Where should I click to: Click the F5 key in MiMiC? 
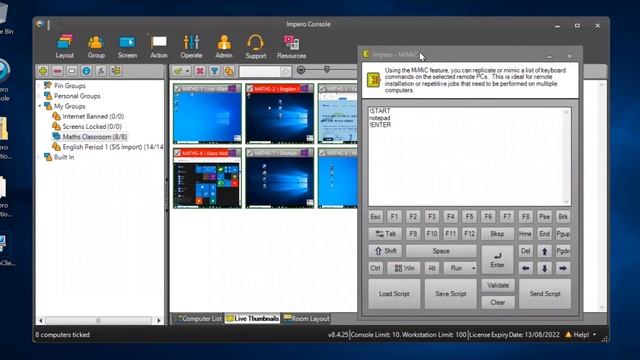coord(469,217)
